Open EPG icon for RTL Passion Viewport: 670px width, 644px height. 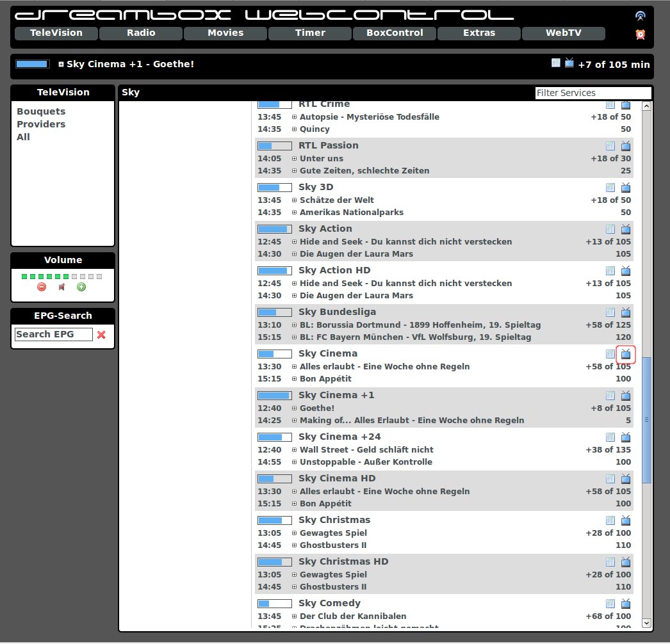click(610, 146)
